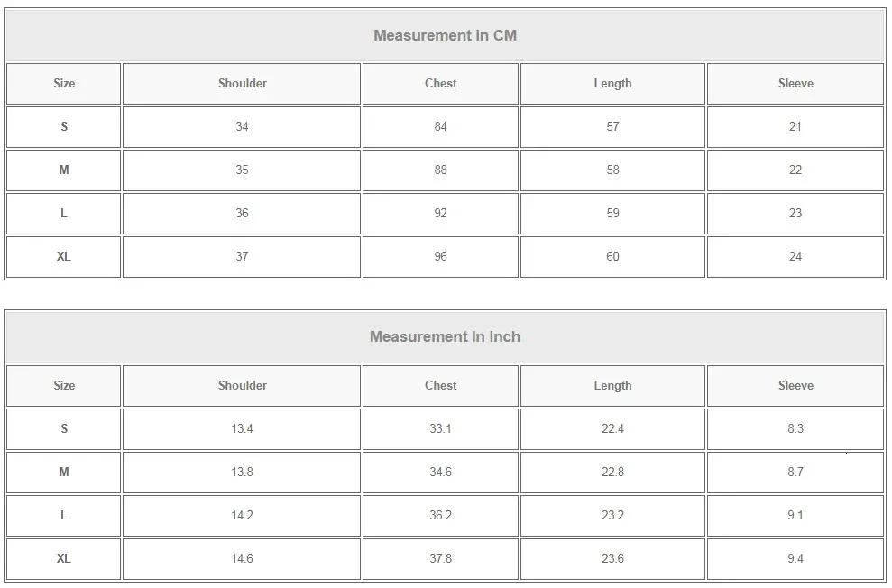The width and height of the screenshot is (892, 588).
Task: Click the XL size cell in the CM table
Action: coord(64,257)
